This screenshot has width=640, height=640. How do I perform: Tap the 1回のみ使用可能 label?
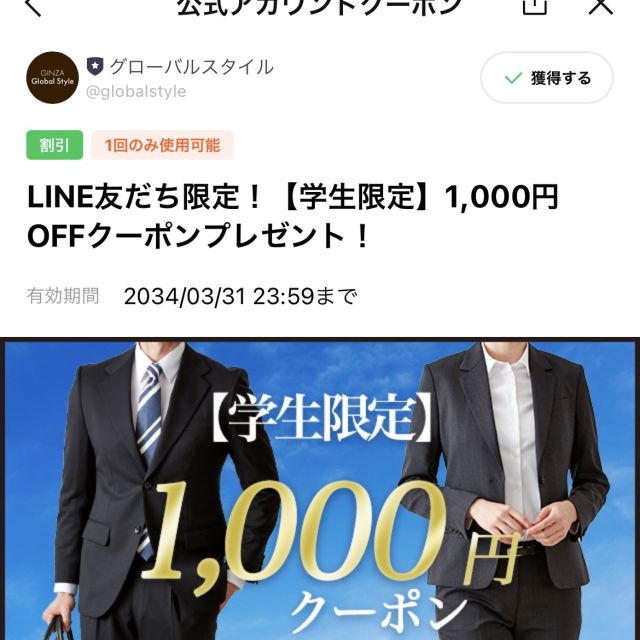pyautogui.click(x=162, y=145)
